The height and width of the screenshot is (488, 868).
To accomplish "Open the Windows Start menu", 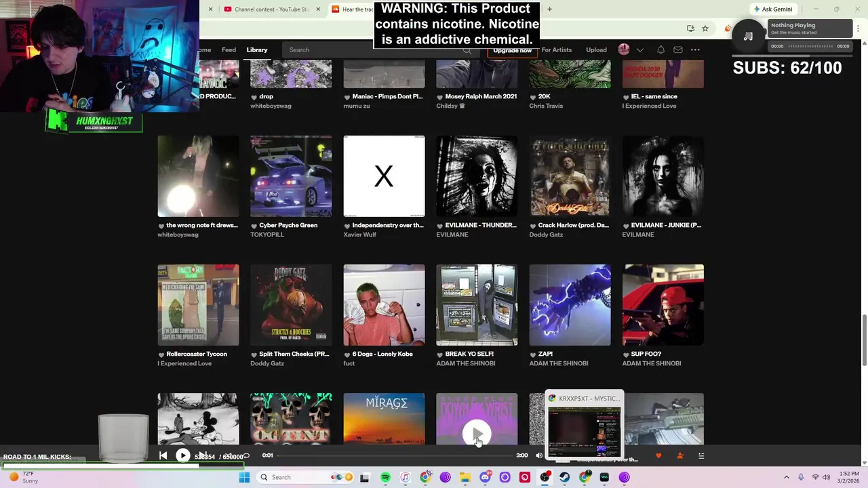I will pos(244,477).
